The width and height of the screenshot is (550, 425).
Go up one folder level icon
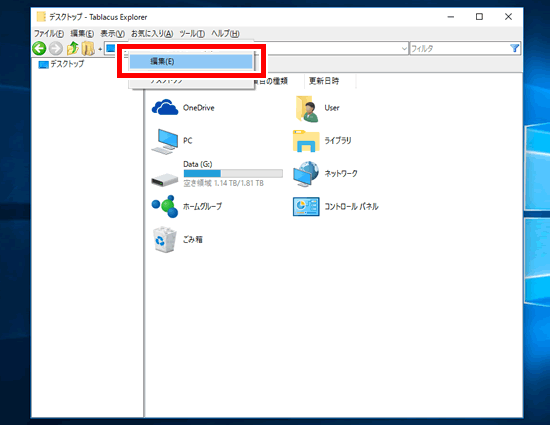coord(73,48)
